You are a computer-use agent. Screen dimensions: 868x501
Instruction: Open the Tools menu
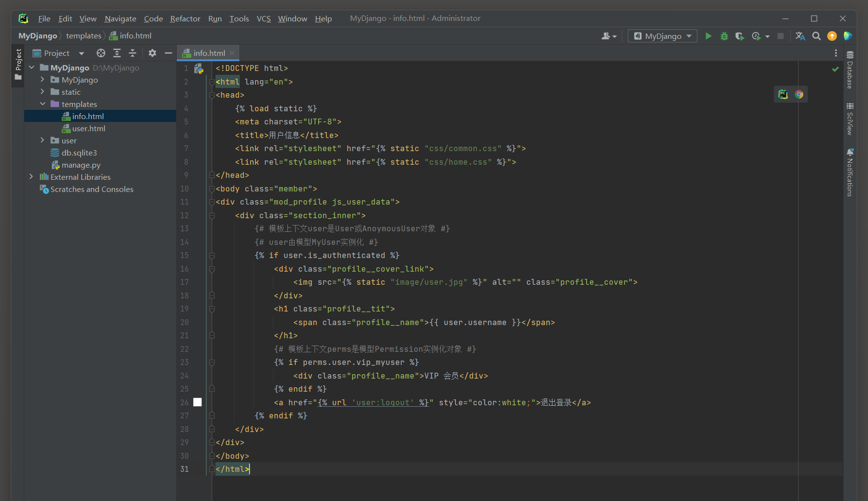239,18
